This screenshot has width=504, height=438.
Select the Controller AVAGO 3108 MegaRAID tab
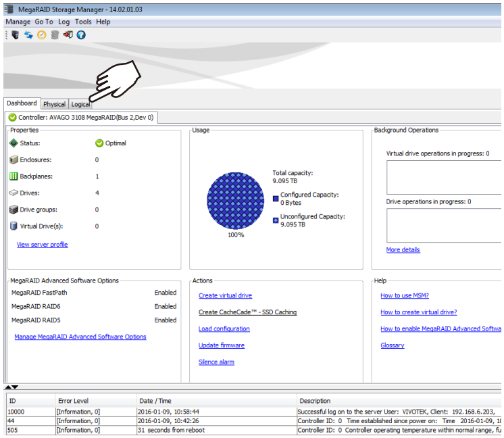(82, 118)
